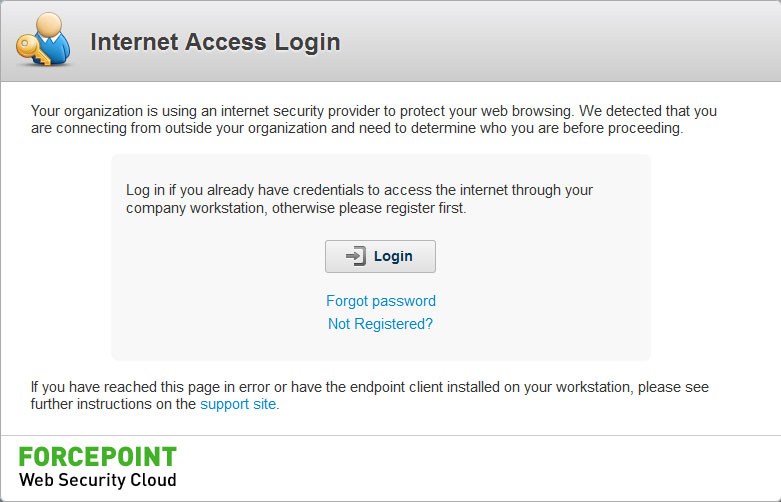Click the green FORCEPOINT logo
The image size is (781, 502).
(x=98, y=457)
